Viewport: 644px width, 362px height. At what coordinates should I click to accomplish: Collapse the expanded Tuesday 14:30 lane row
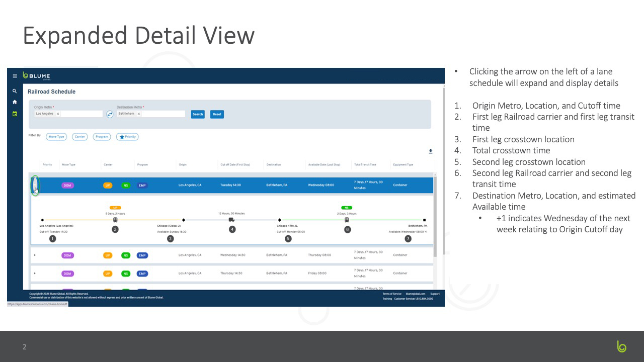point(35,186)
